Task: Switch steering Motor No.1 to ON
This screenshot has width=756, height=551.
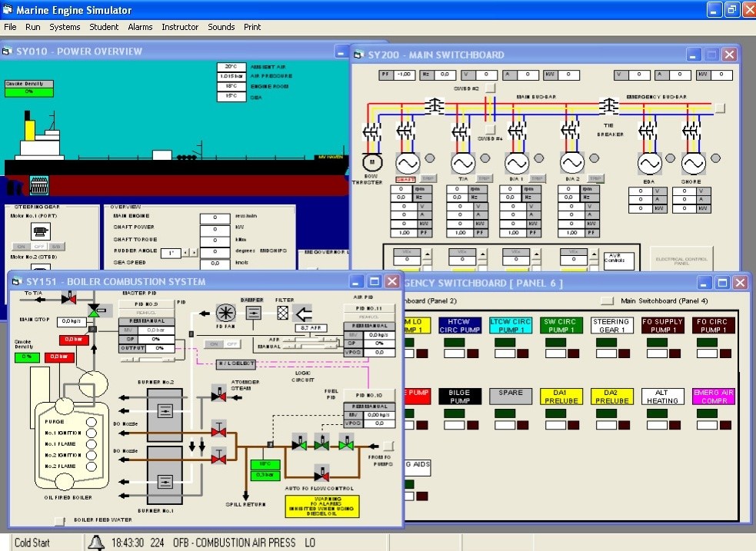Action: [19, 247]
